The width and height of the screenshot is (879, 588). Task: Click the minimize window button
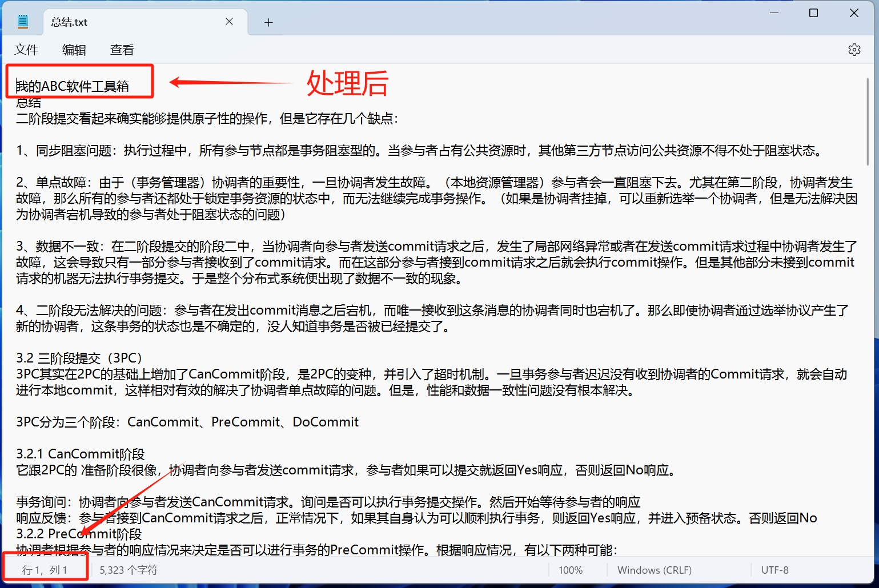point(773,13)
